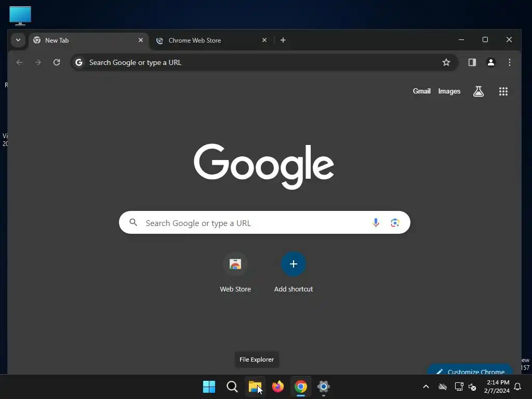Screen dimensions: 532x399
Task: Go back with the back arrow
Action: tap(19, 62)
